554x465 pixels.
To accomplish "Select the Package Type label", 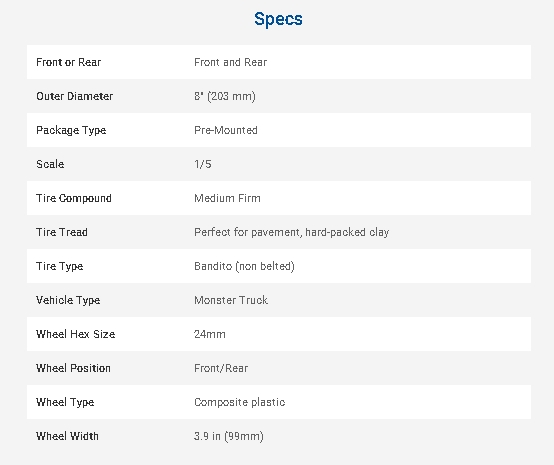I will point(71,130).
